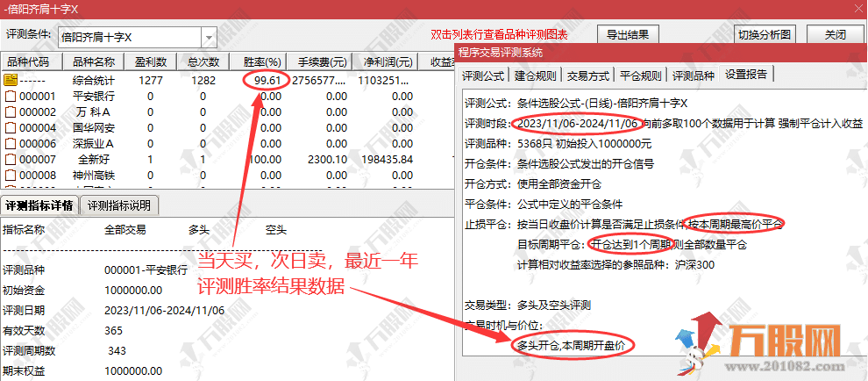
Task: Click the 程序交易评测系统 title bar
Action: [x=661, y=53]
